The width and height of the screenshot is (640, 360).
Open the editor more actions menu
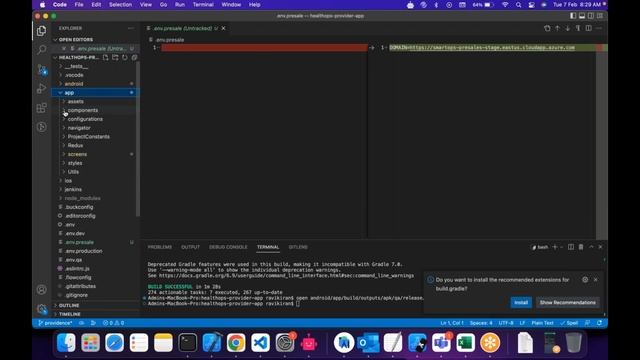[599, 28]
